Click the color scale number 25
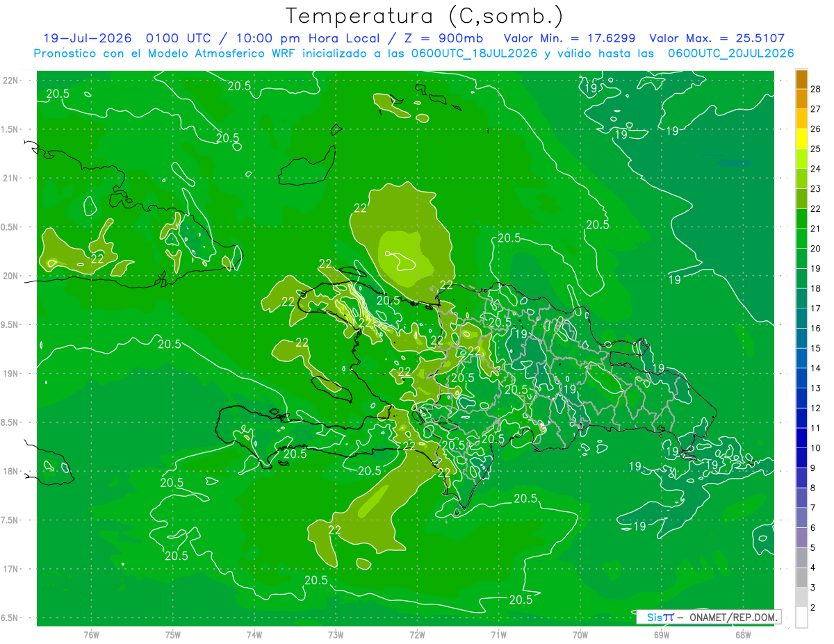 tap(816, 149)
